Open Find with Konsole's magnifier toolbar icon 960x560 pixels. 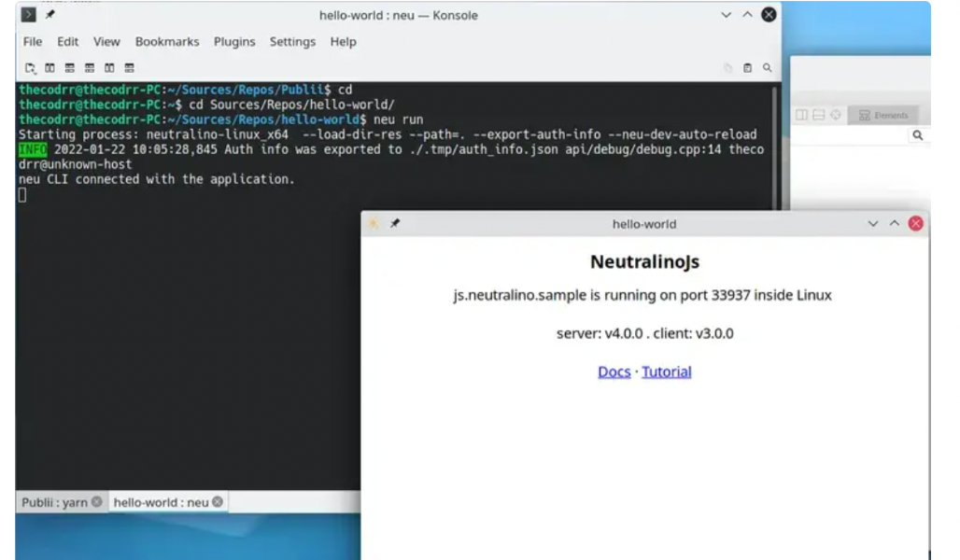coord(767,68)
